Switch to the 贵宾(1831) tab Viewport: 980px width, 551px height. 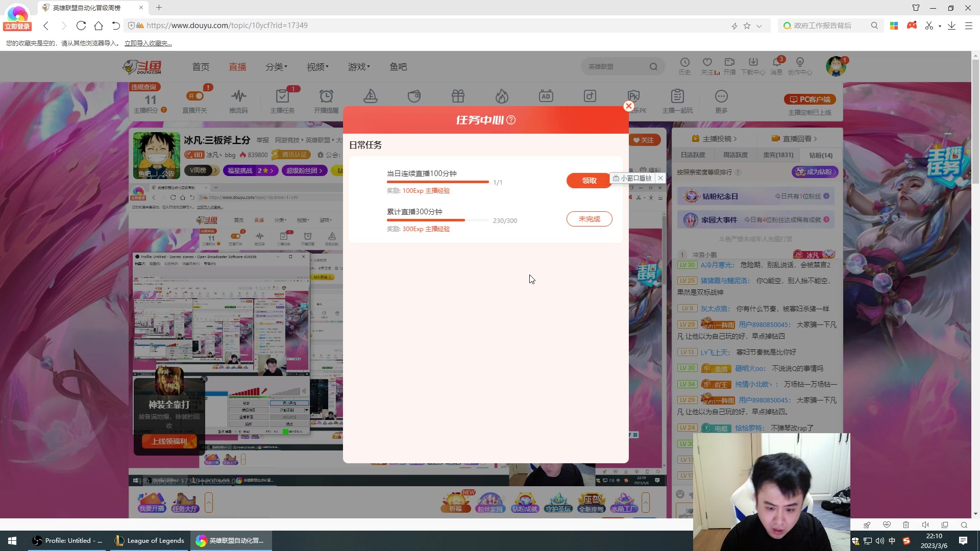click(778, 155)
